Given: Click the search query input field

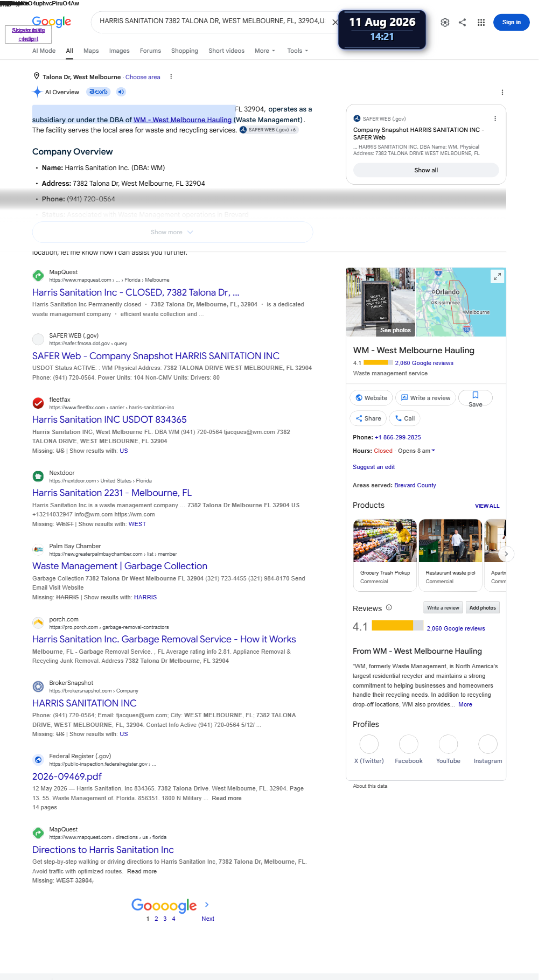Looking at the screenshot, I should click(x=212, y=21).
